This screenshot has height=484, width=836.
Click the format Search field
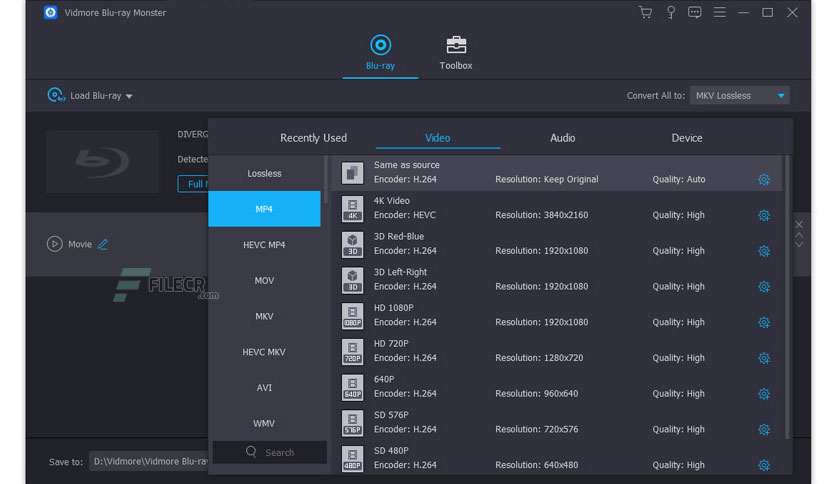270,453
